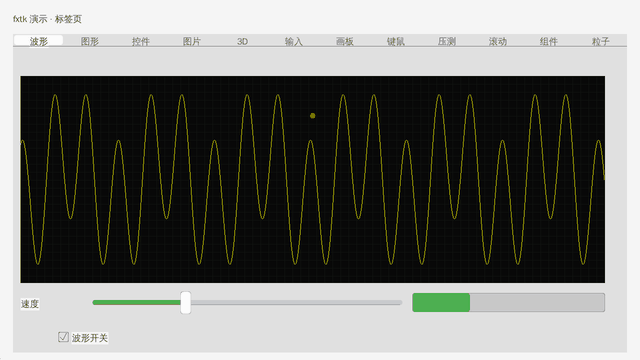Select the 粒子 tab

[x=600, y=41]
